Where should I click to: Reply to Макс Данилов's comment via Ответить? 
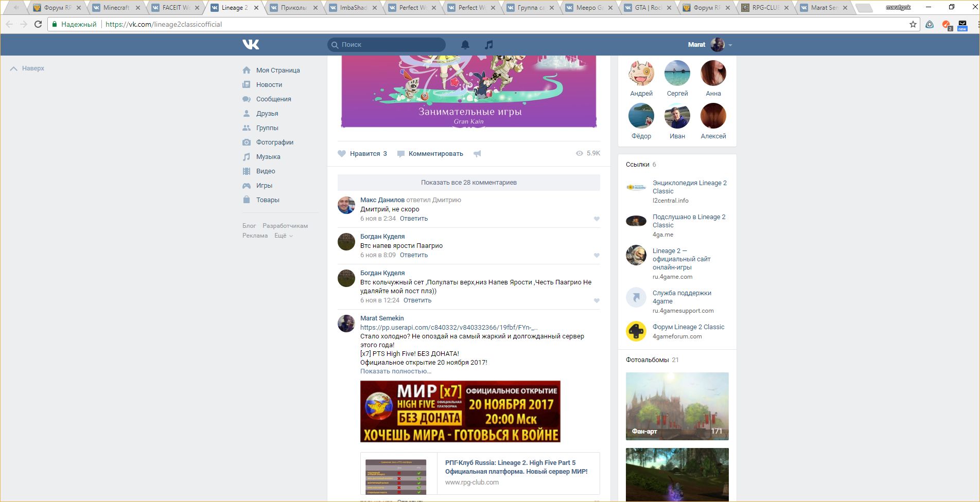pyautogui.click(x=414, y=219)
